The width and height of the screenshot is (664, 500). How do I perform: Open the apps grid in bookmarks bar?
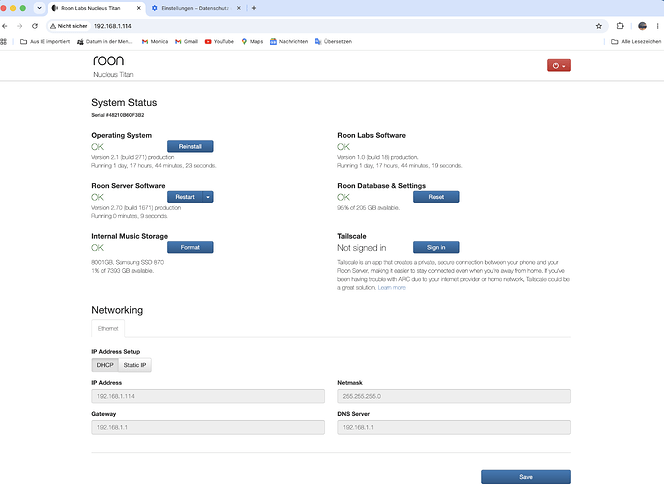click(x=4, y=41)
